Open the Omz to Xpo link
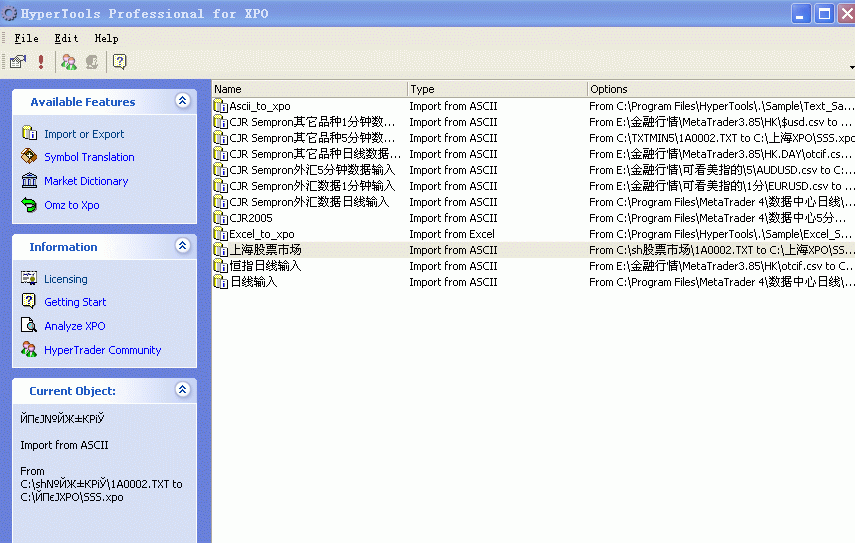 click(x=71, y=206)
